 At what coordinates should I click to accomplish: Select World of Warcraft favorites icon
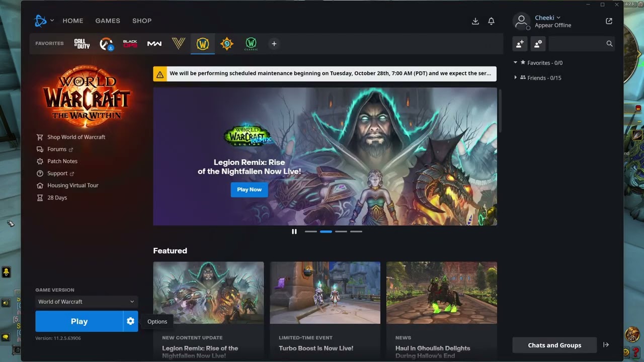(203, 44)
